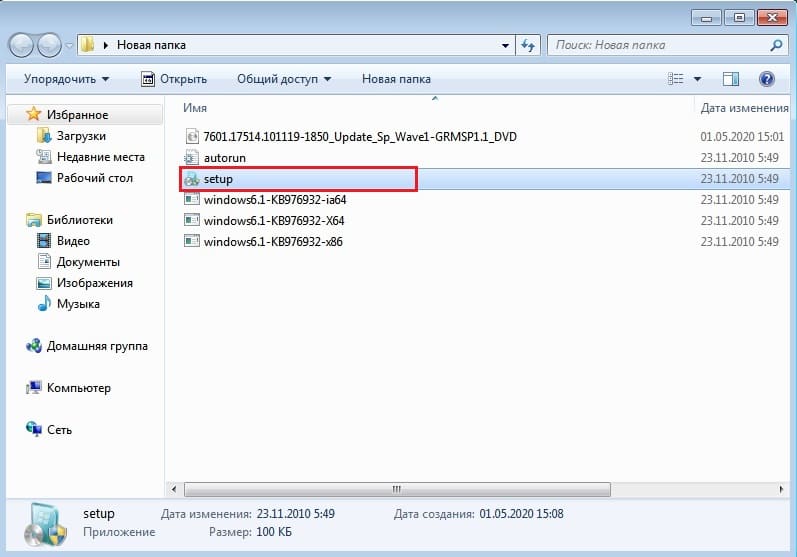Click the date '01.05.2020 15:01' cell
Viewport: 797px width, 557px height.
pyautogui.click(x=742, y=137)
